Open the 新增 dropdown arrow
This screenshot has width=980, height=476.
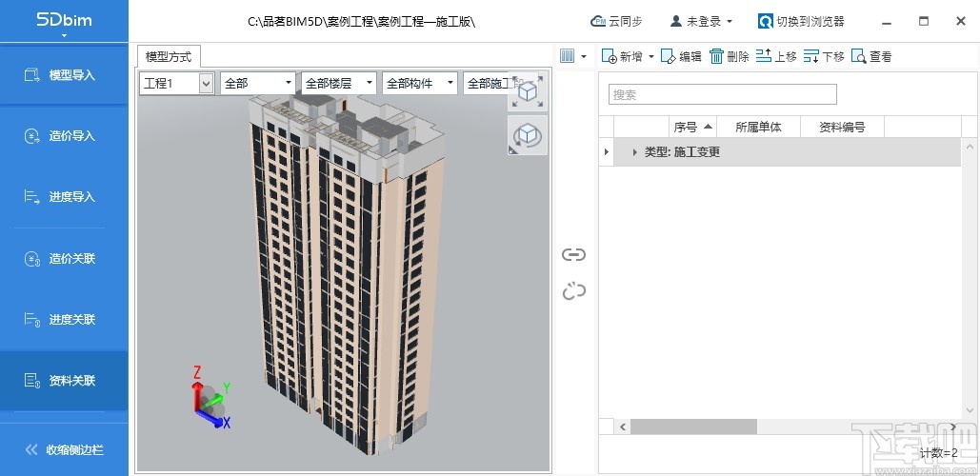650,57
